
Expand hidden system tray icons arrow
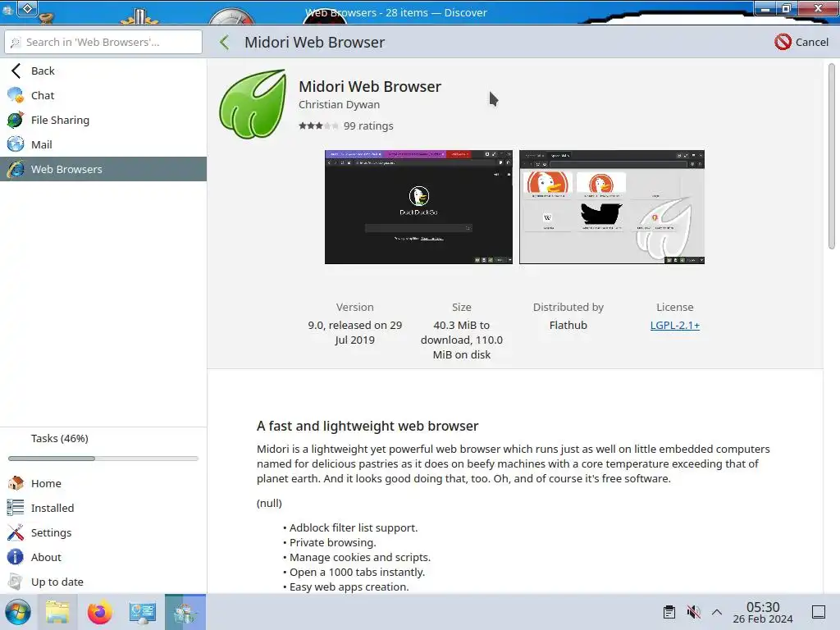[717, 612]
